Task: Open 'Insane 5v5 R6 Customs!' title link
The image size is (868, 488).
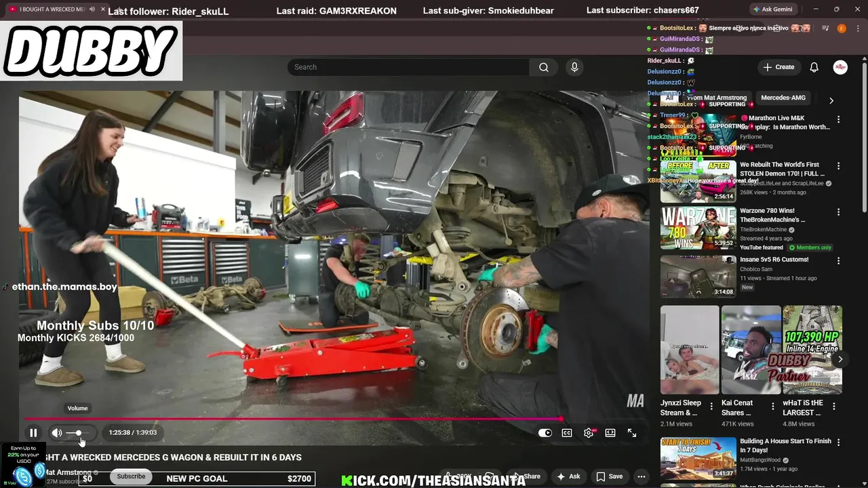Action: pyautogui.click(x=774, y=260)
